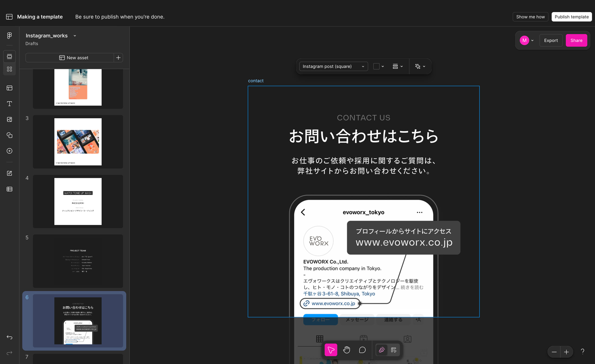Screen dimensions: 595x364
Task: Select the Hand pan tool
Action: [x=347, y=350]
